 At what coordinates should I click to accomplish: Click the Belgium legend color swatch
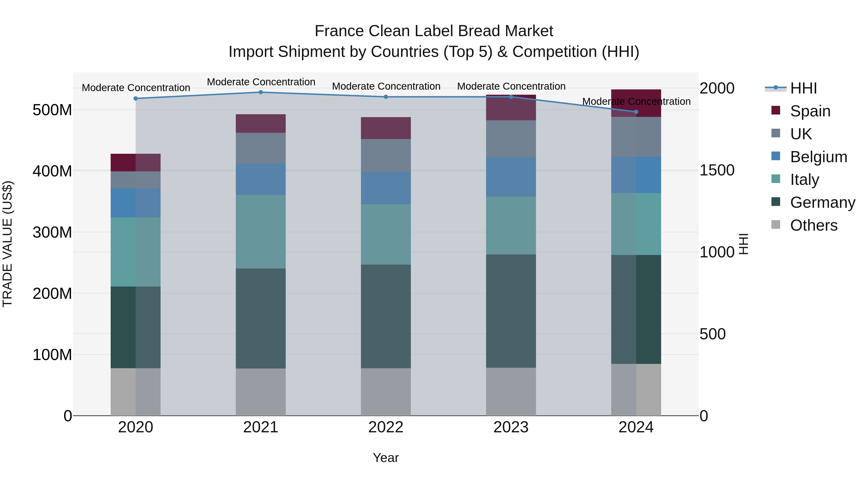pyautogui.click(x=776, y=156)
